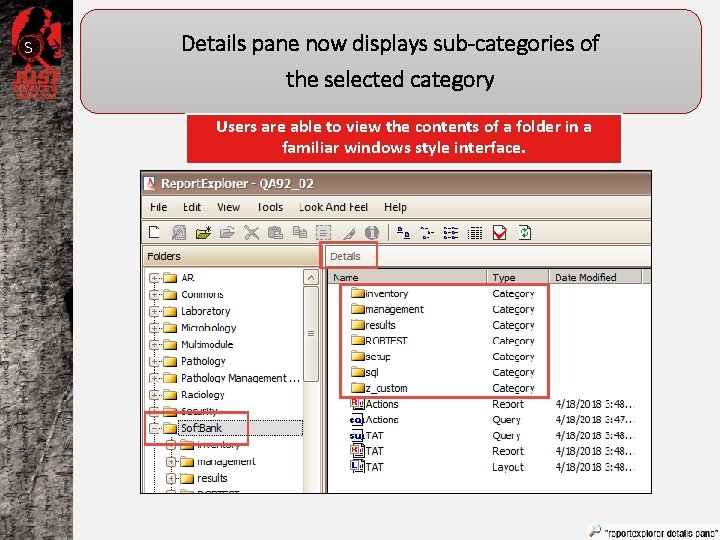Image resolution: width=720 pixels, height=540 pixels.
Task: Switch to details table view icon
Action: 475,233
